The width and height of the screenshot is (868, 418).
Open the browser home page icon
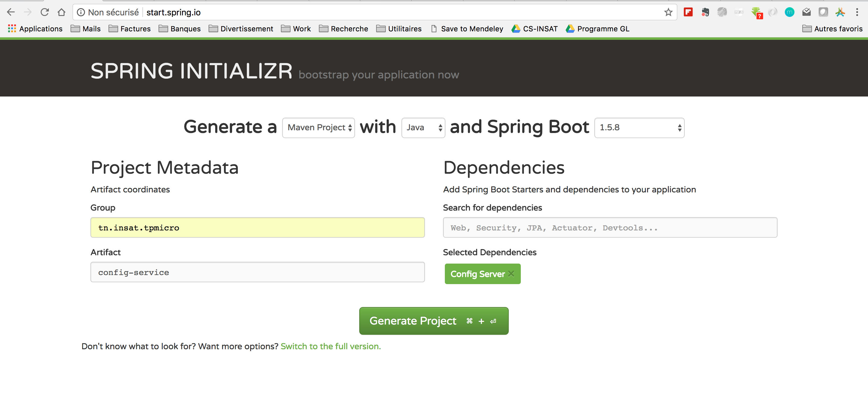61,12
